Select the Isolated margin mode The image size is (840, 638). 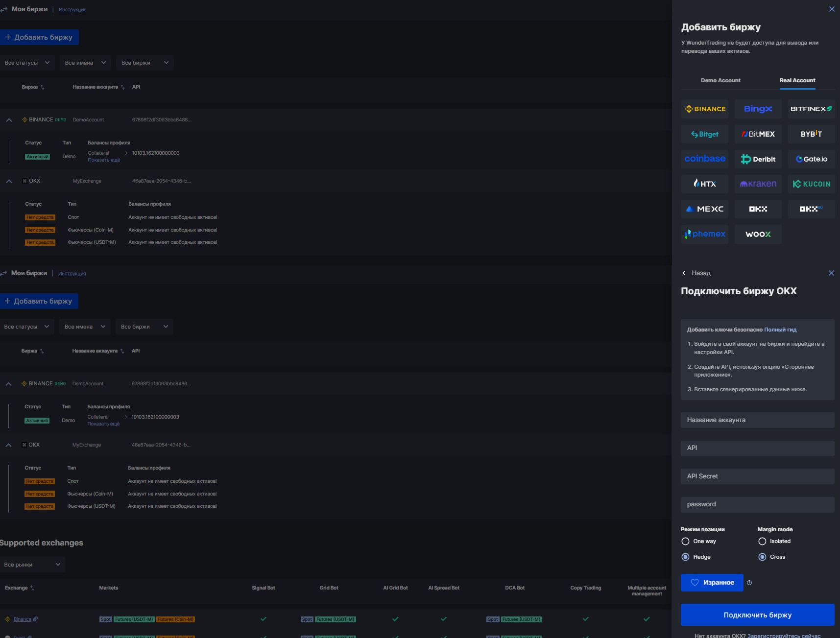[x=762, y=541]
